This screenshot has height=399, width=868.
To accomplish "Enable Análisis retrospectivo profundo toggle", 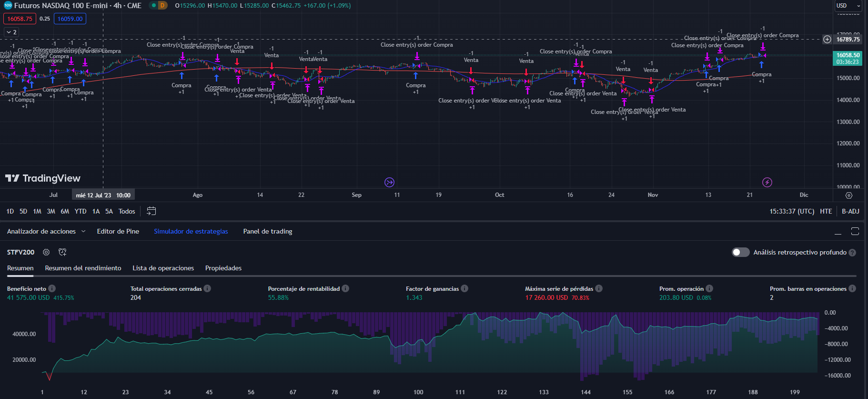I will (x=741, y=252).
